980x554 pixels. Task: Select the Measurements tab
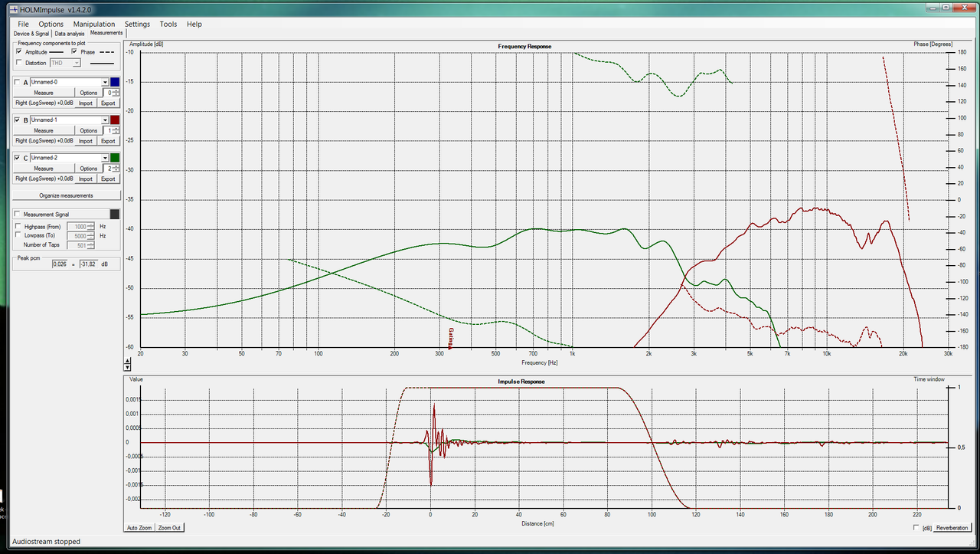point(106,33)
